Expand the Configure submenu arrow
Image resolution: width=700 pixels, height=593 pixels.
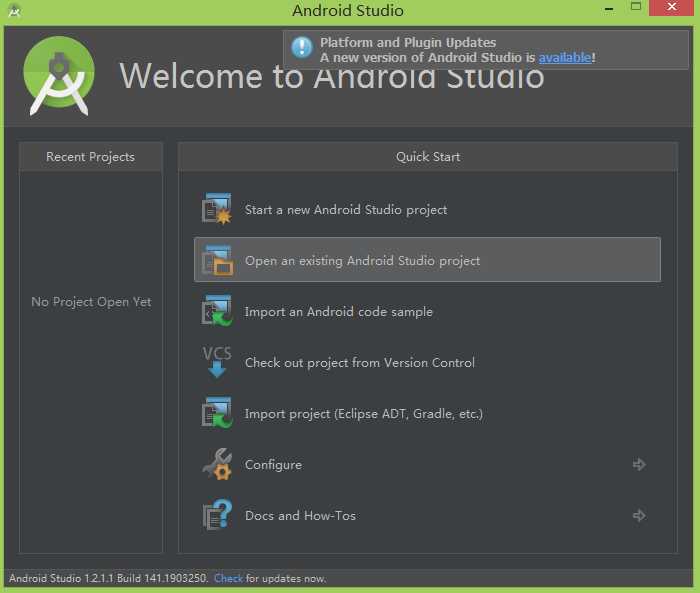click(x=639, y=464)
